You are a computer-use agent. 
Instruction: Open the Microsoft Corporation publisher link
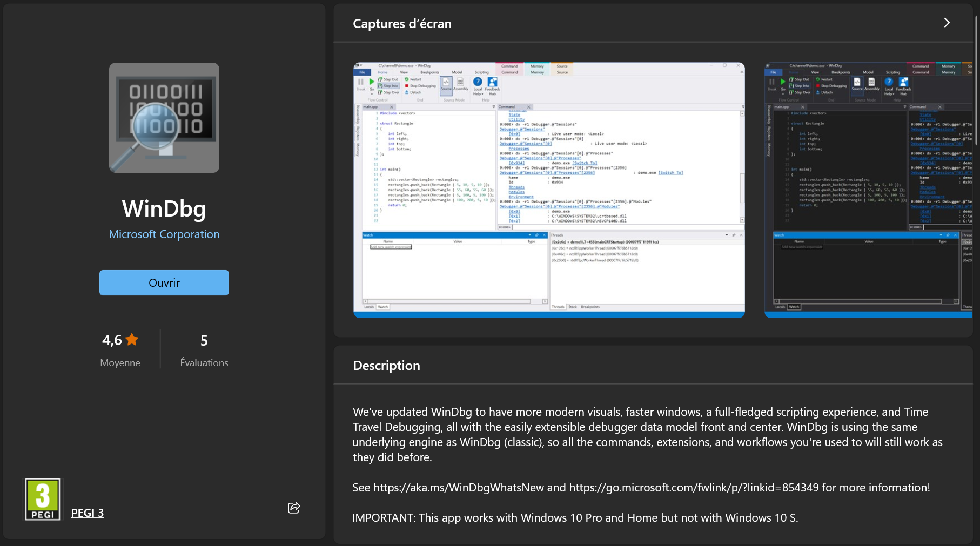164,234
